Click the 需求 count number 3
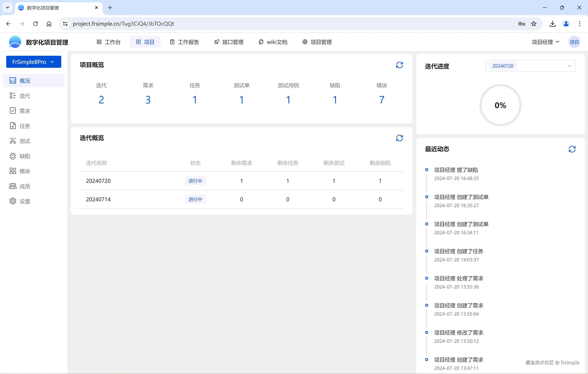Image resolution: width=588 pixels, height=374 pixels. click(148, 100)
